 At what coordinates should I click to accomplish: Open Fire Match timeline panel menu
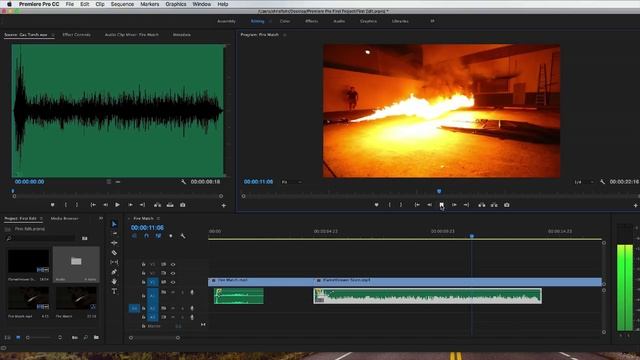point(158,219)
